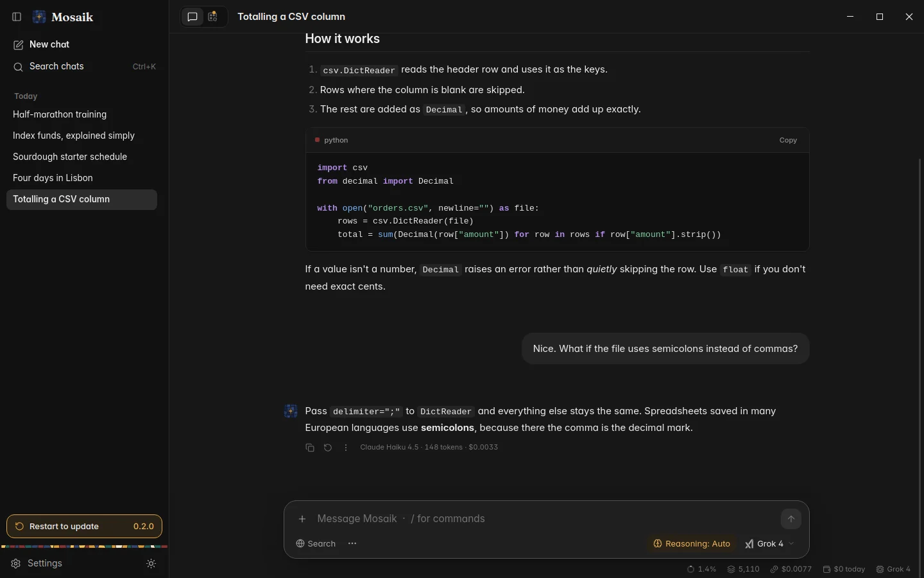Copy the python code block

(788, 140)
